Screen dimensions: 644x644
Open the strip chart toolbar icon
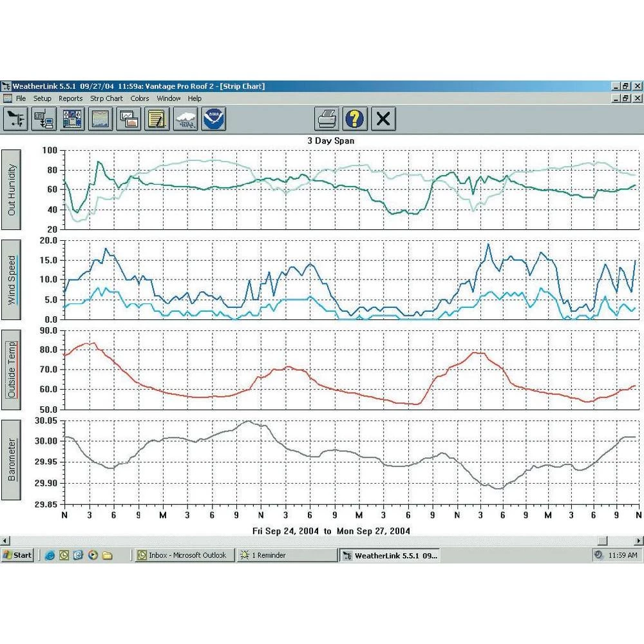click(x=100, y=118)
